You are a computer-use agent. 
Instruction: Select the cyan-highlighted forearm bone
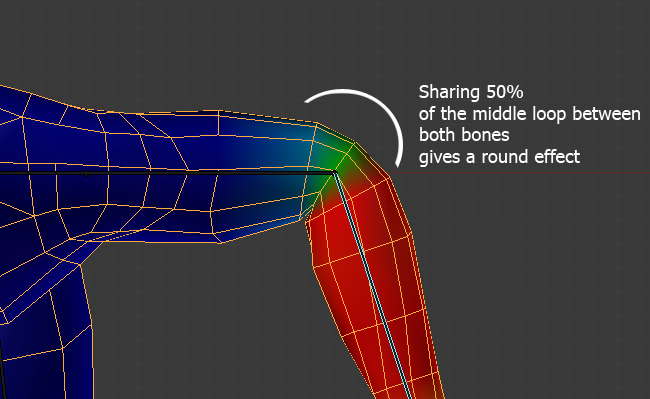click(372, 284)
